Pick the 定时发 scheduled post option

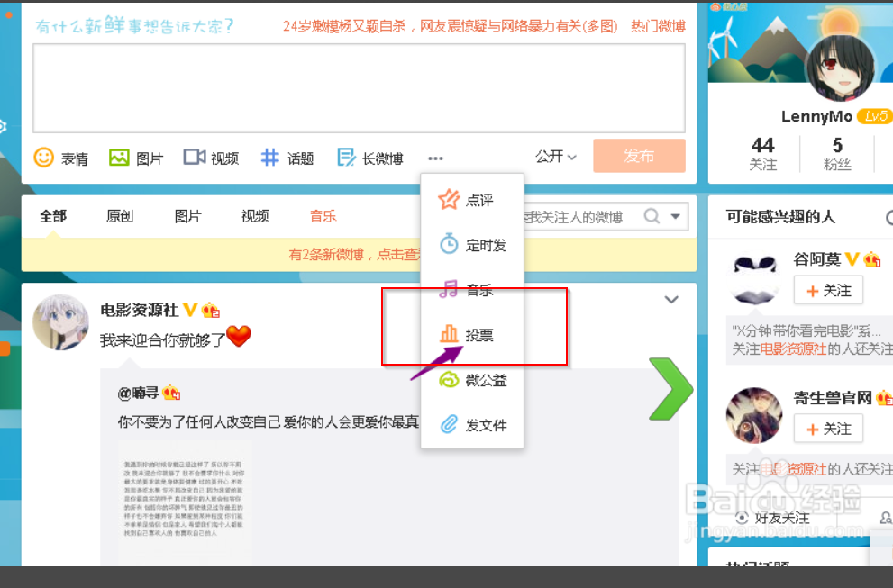(x=472, y=244)
